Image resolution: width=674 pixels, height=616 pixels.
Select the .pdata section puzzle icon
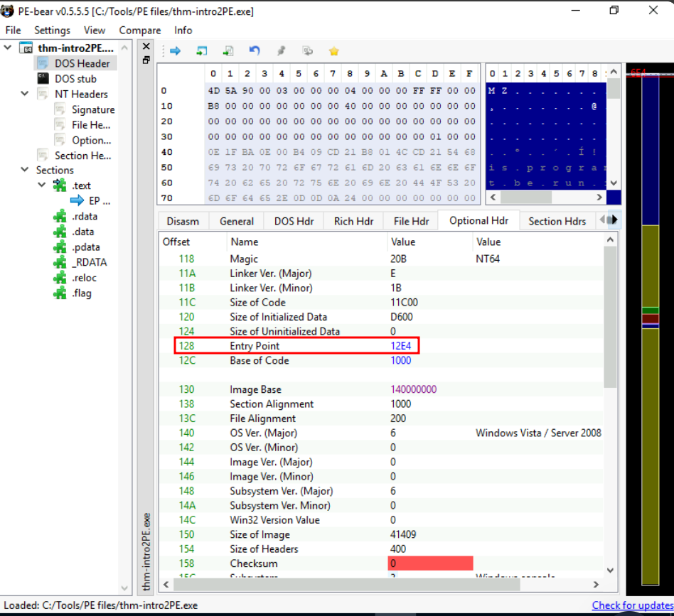click(x=60, y=247)
